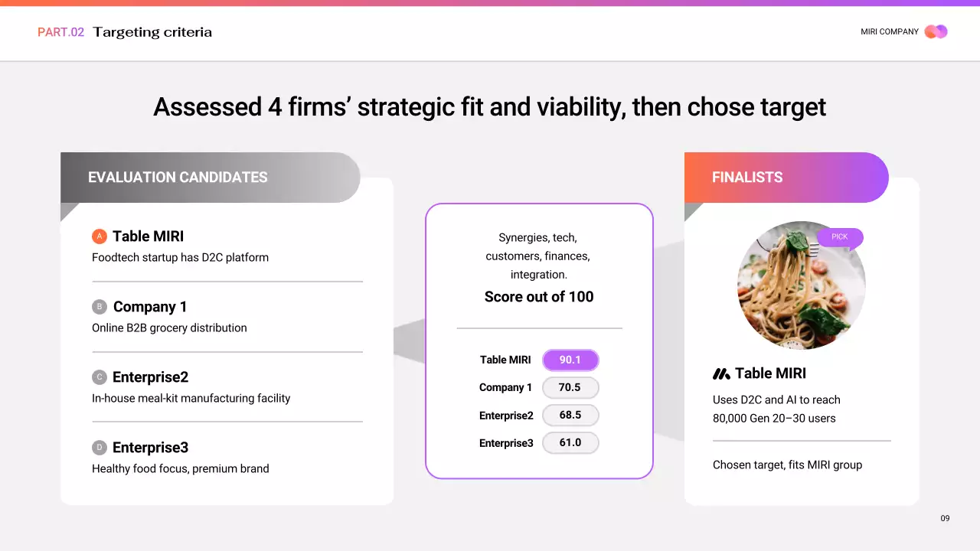The width and height of the screenshot is (980, 551).
Task: Click the black M logo beside Table MIRI finalist
Action: 721,373
